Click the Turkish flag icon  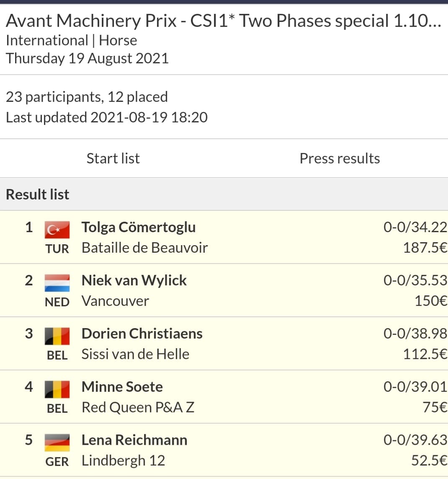[57, 230]
